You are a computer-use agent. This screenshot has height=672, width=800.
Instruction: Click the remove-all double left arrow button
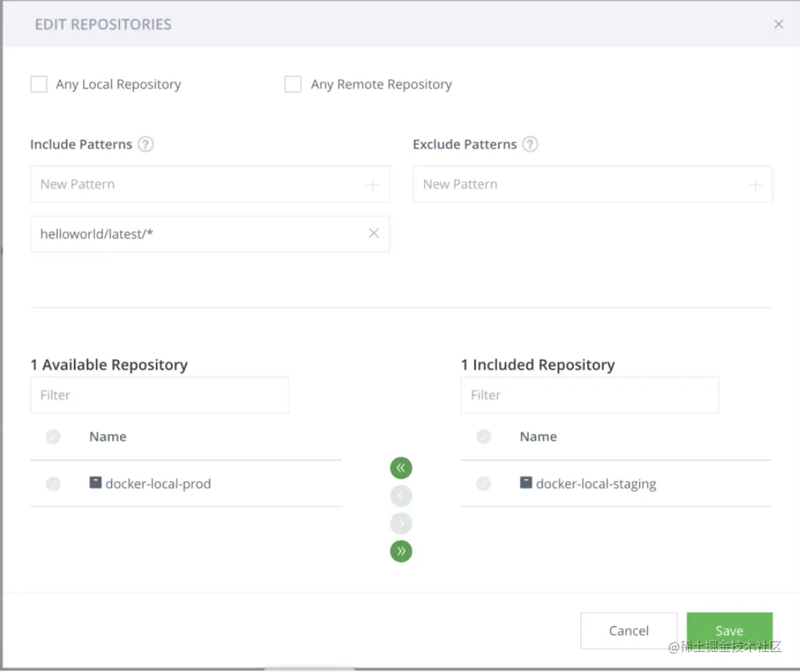click(x=401, y=468)
